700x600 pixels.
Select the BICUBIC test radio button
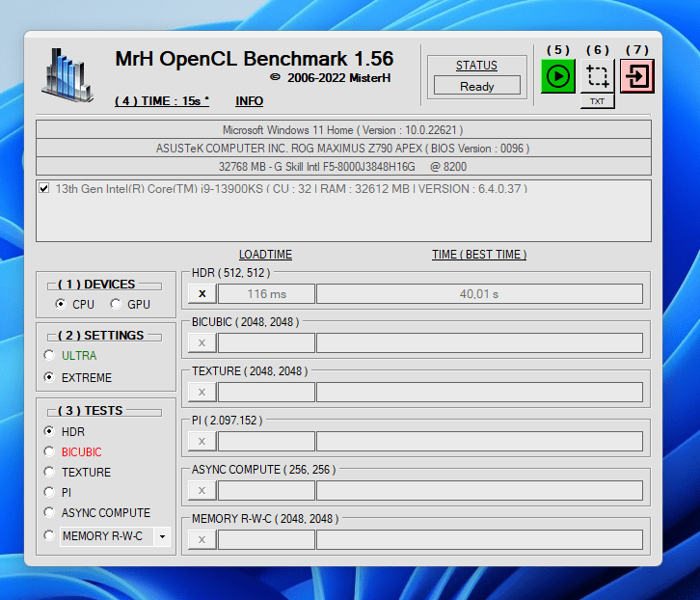(x=49, y=451)
